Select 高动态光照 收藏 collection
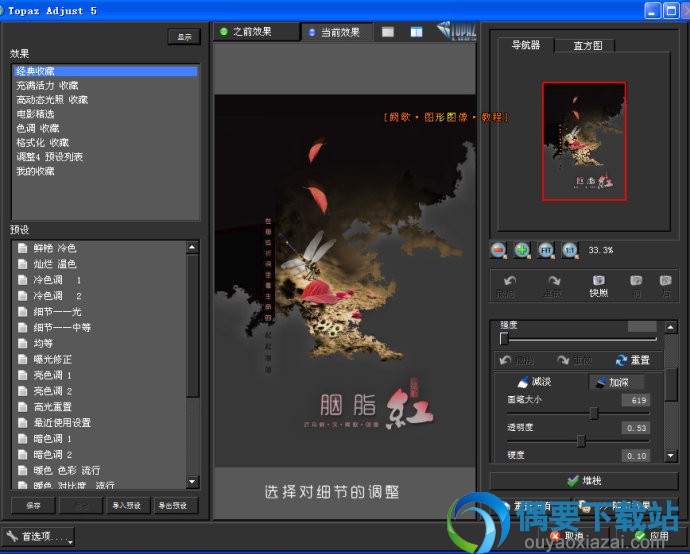This screenshot has width=690, height=554. click(105, 99)
